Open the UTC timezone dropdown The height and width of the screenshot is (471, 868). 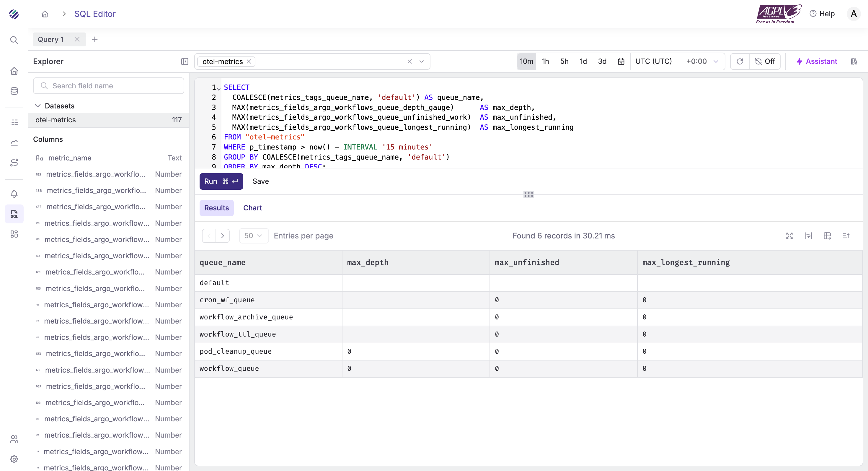point(677,61)
